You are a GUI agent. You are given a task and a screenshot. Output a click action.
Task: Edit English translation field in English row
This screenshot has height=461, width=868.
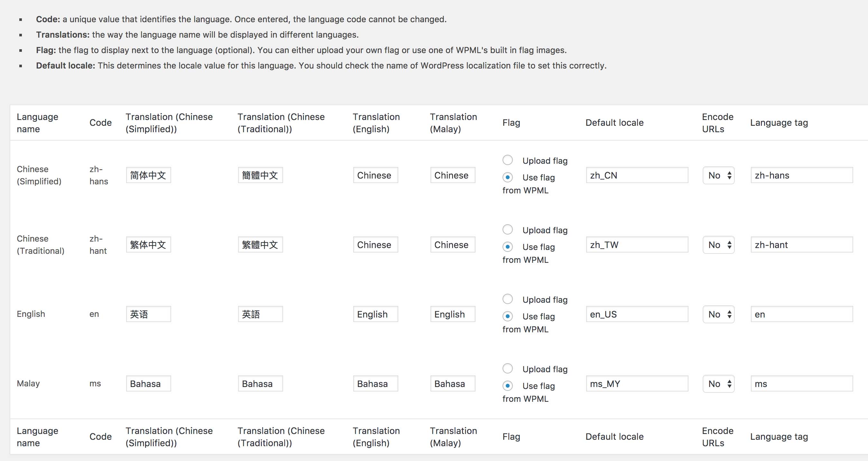pyautogui.click(x=375, y=314)
